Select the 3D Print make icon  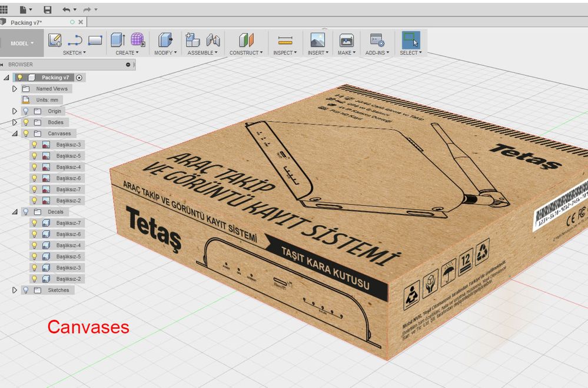[347, 40]
